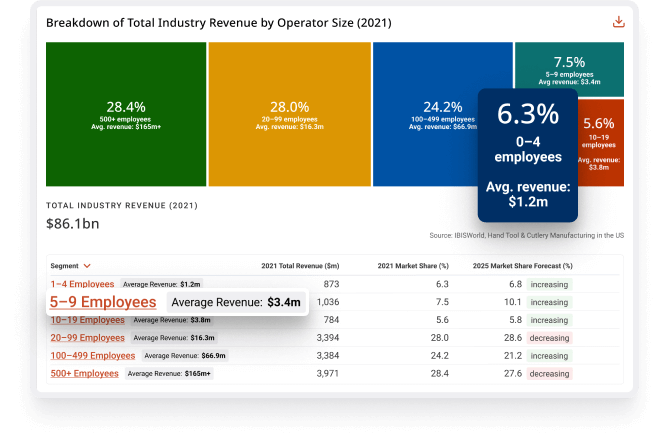Open the highlighted 5–9 Employees link
Image resolution: width=659 pixels, height=439 pixels.
coord(103,302)
